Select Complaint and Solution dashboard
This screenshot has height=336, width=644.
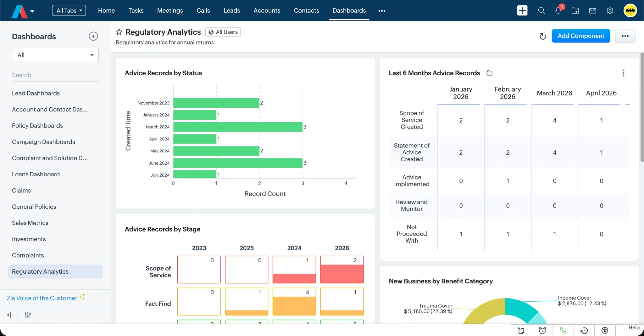point(50,158)
